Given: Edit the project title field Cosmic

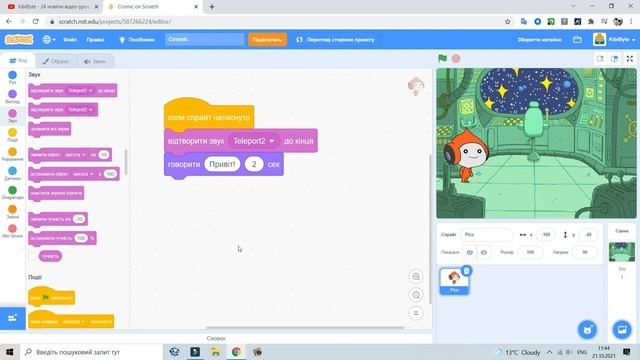Looking at the screenshot, I should click(x=204, y=40).
